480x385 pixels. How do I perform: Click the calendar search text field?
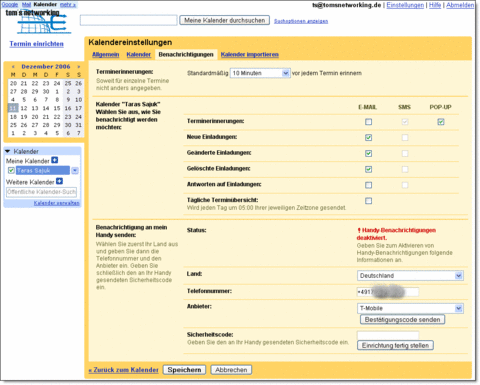[x=129, y=20]
